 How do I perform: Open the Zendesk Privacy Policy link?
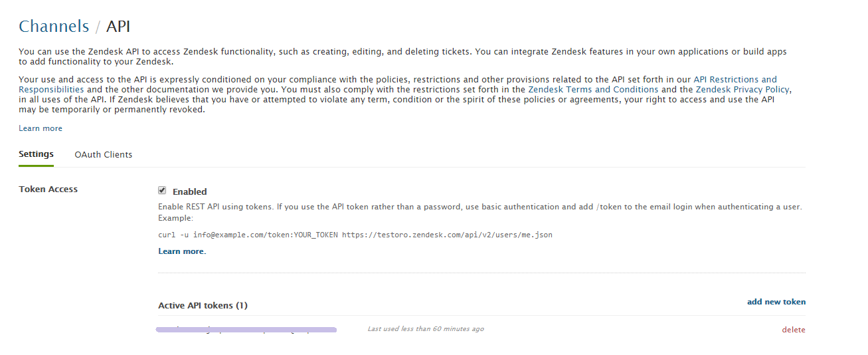742,89
